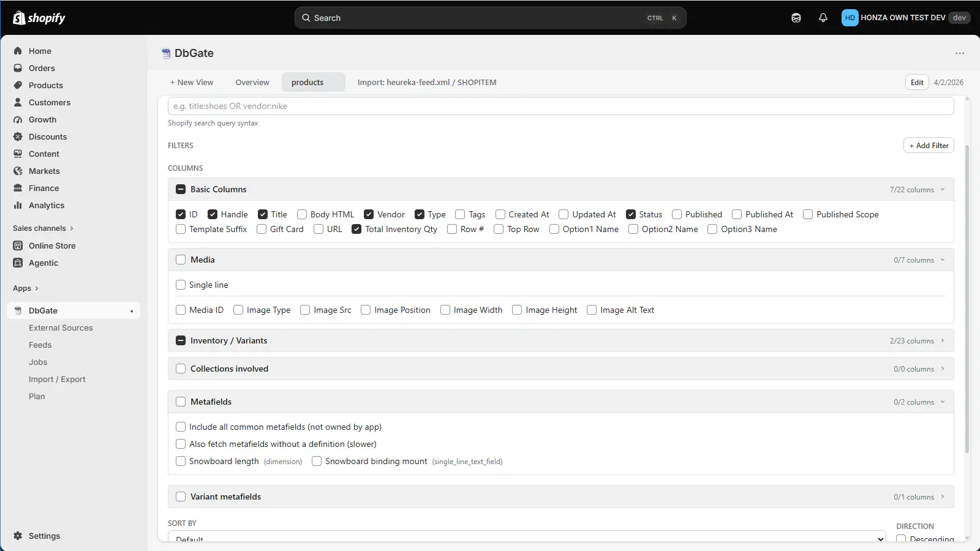Uncheck the ID column checkbox

click(181, 214)
